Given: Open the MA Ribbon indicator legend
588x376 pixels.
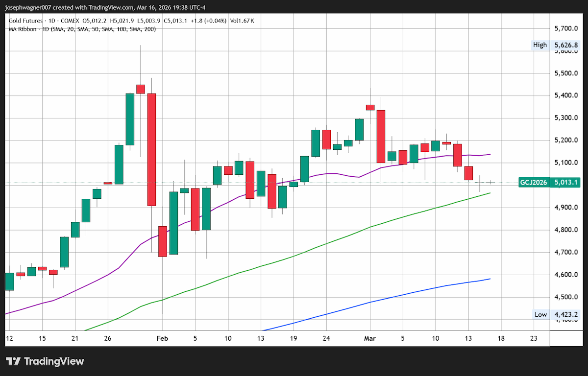Looking at the screenshot, I should (81, 29).
